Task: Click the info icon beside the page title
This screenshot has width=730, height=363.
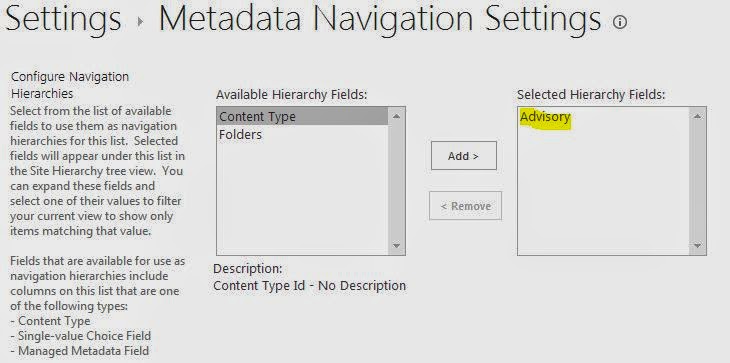Action: pos(620,22)
